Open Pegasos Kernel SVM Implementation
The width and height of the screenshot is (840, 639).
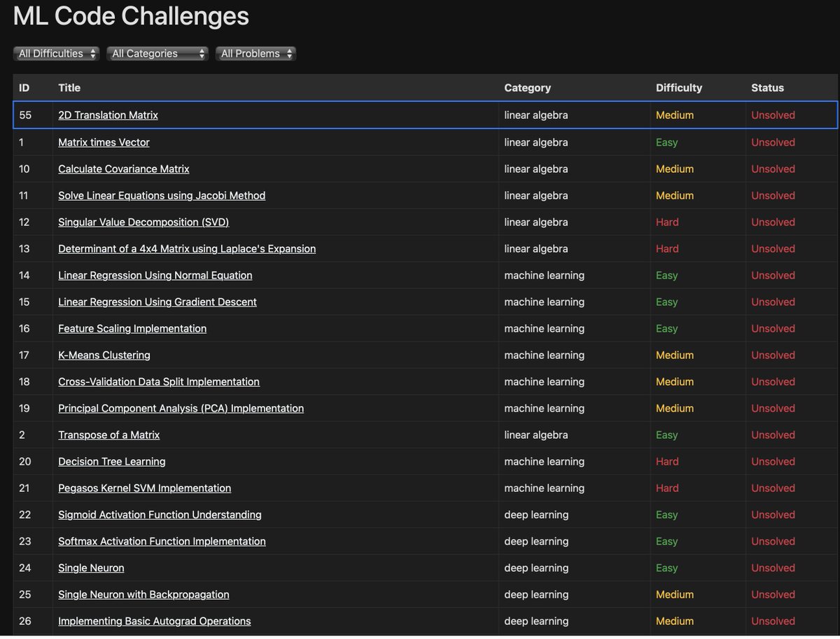tap(144, 488)
